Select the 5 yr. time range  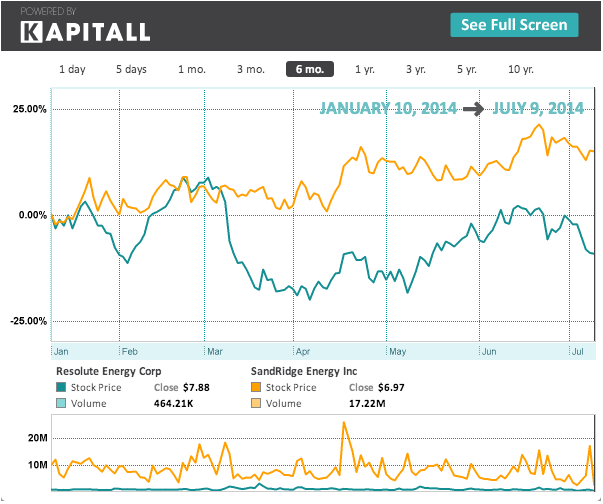coord(467,69)
